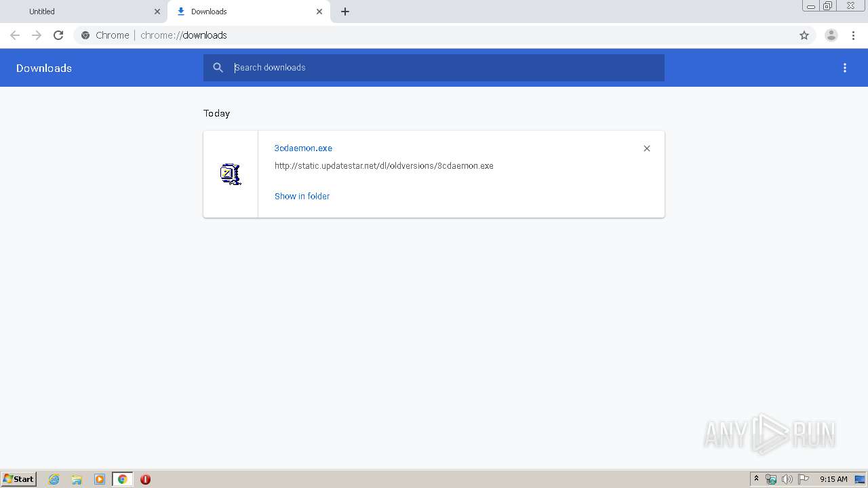
Task: Show hidden system tray icons
Action: pos(756,479)
